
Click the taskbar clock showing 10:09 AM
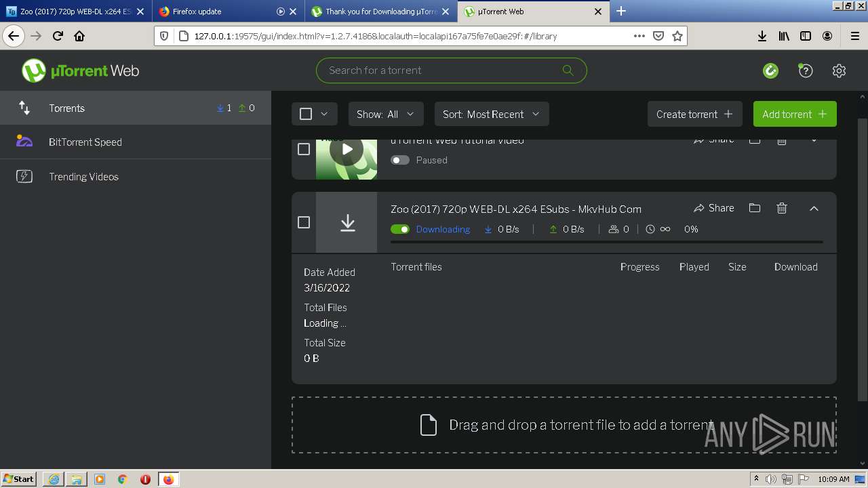tap(833, 479)
